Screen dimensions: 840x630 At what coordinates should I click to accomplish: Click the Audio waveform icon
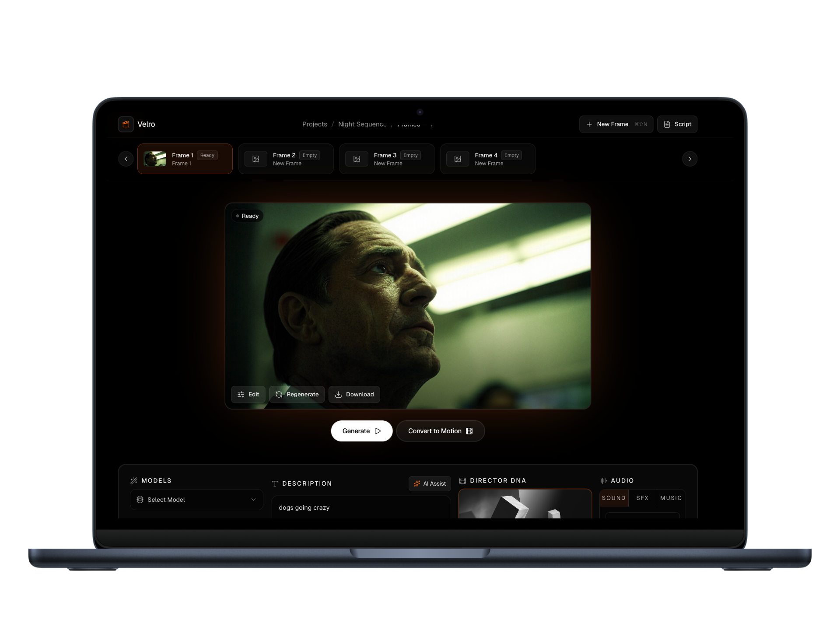tap(603, 480)
